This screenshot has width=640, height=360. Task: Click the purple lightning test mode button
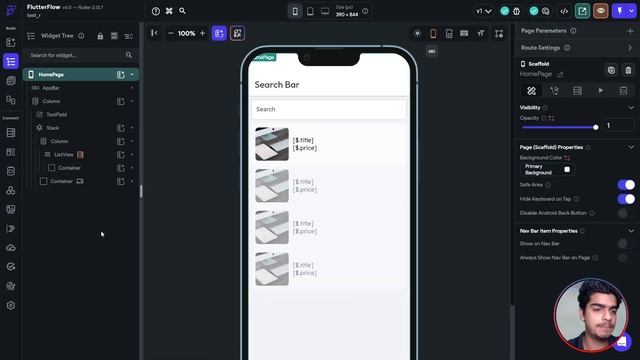(x=620, y=11)
